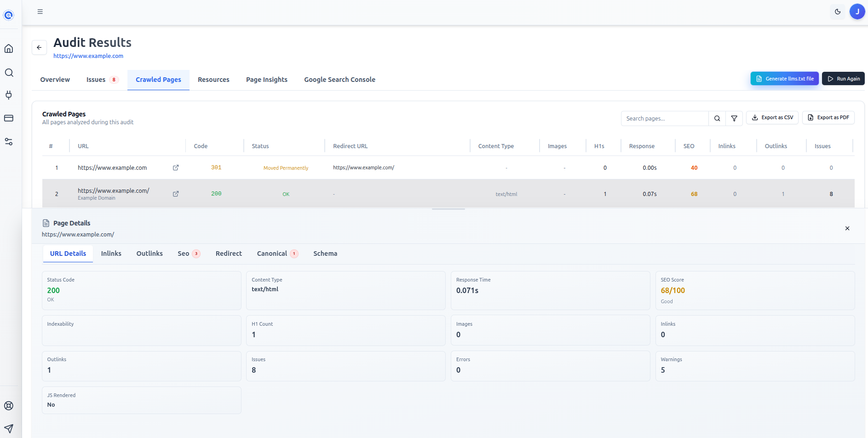Open external link icon for example.com row
Screen dimensions: 868x438
point(175,167)
